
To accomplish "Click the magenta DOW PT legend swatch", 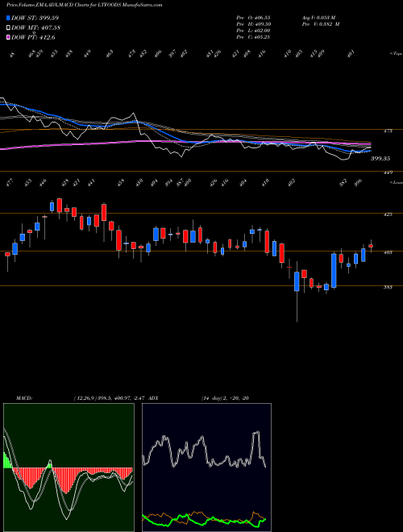I will point(9,37).
